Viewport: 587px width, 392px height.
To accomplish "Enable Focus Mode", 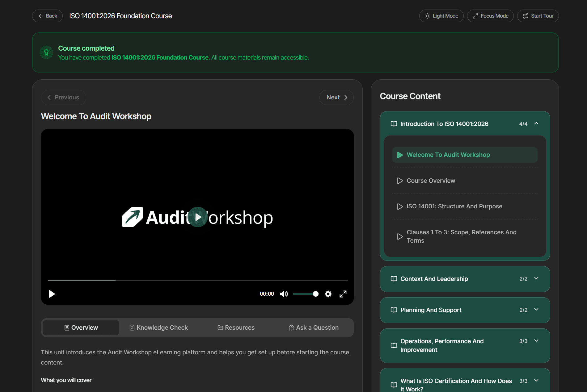I will (490, 16).
